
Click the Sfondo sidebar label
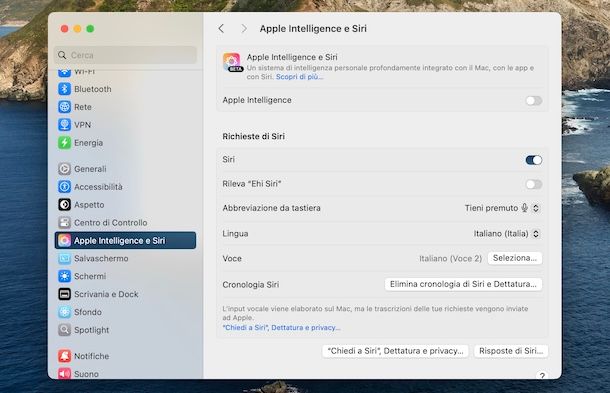coord(88,312)
